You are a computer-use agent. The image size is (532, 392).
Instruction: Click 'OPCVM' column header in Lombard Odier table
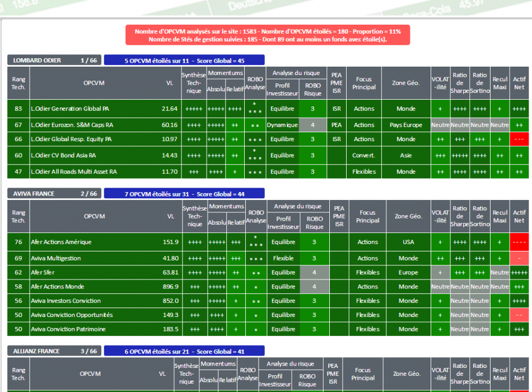(x=94, y=83)
